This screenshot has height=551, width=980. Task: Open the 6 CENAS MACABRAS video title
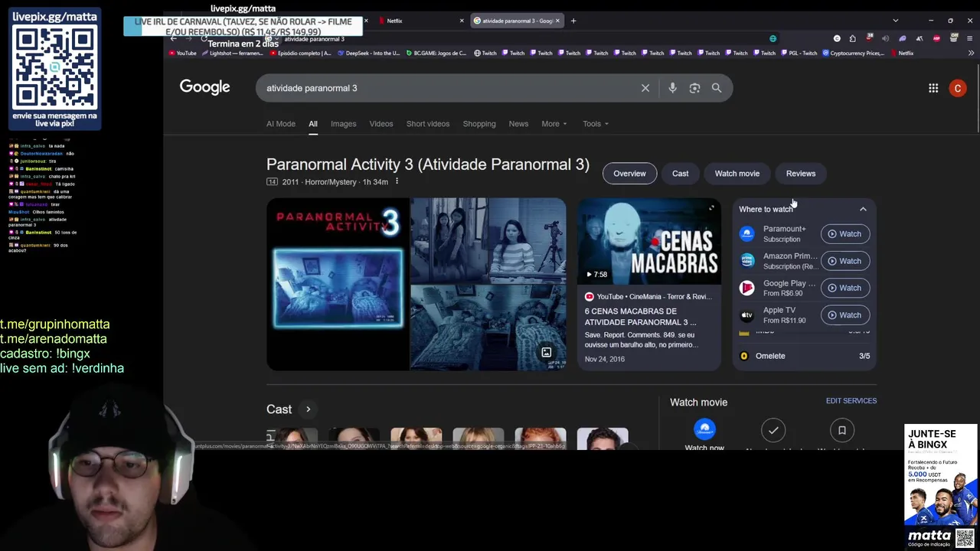tap(641, 317)
